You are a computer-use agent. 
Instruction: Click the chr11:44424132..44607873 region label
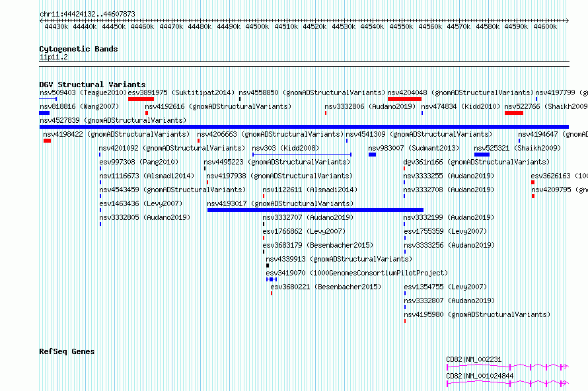click(87, 14)
